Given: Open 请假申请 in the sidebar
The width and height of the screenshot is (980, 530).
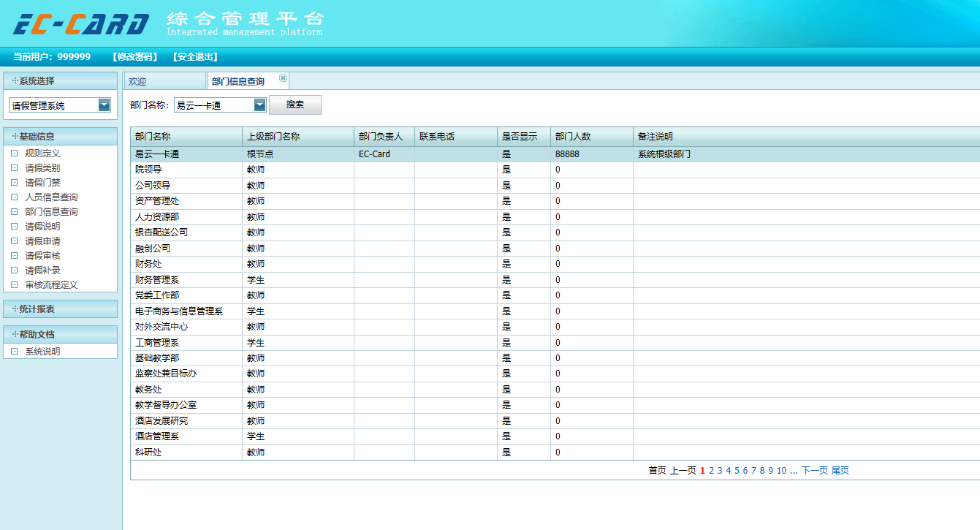Looking at the screenshot, I should (42, 241).
